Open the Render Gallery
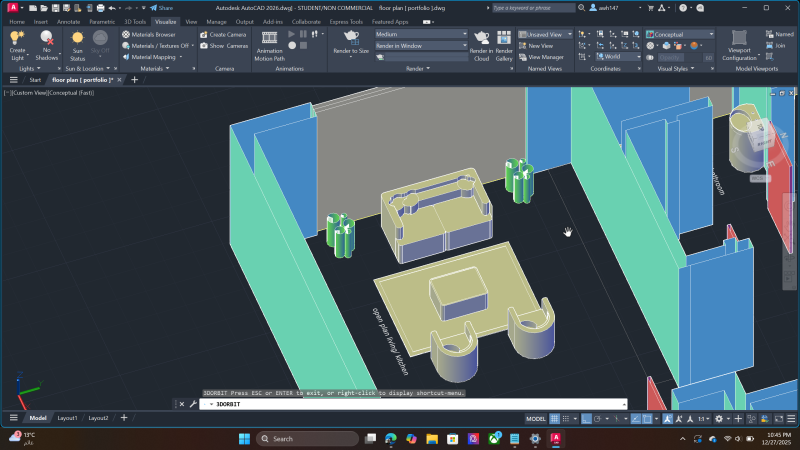Viewport: 800px width, 450px height. (x=504, y=44)
